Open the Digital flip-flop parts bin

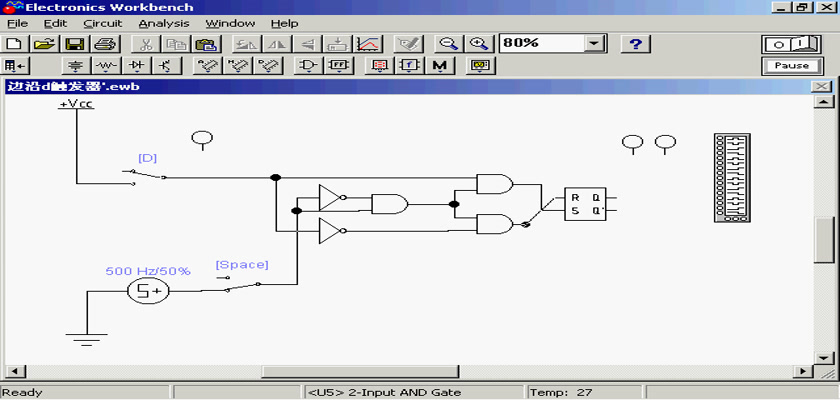point(338,66)
